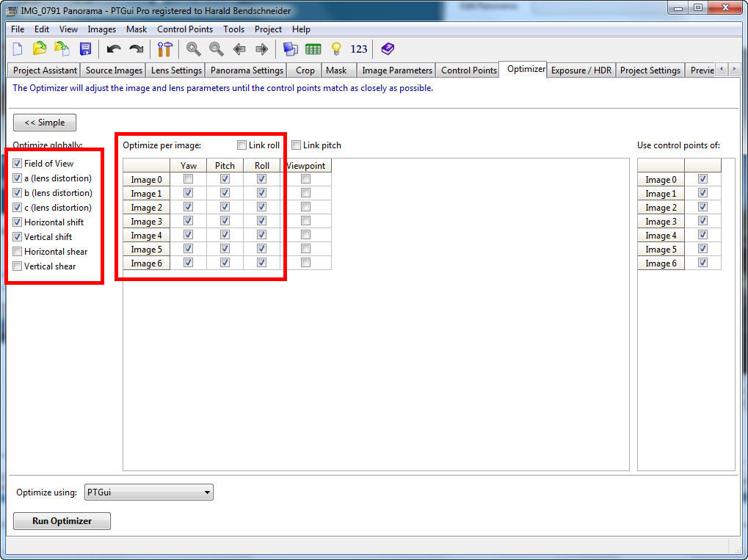Switch to the Lens Settings tab
Viewport: 748px width, 560px height.
pyautogui.click(x=176, y=70)
